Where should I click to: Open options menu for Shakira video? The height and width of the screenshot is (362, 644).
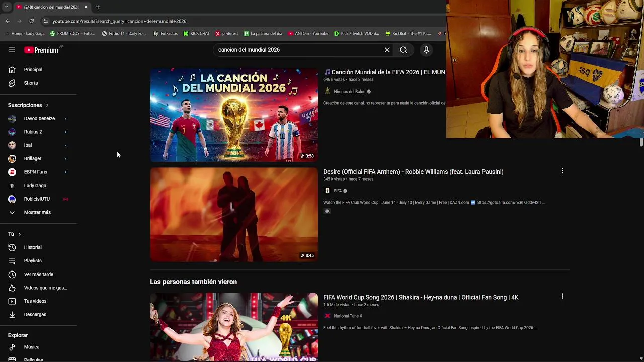pyautogui.click(x=562, y=296)
